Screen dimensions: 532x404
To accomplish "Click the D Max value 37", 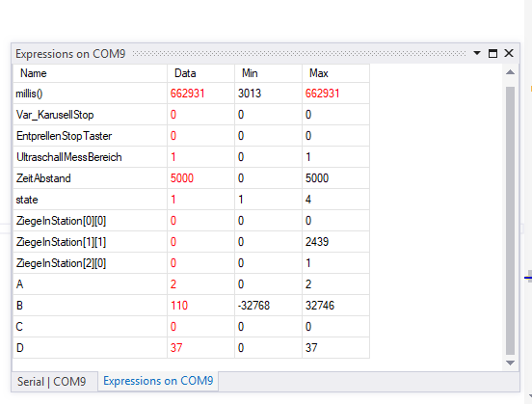I will (x=311, y=348).
